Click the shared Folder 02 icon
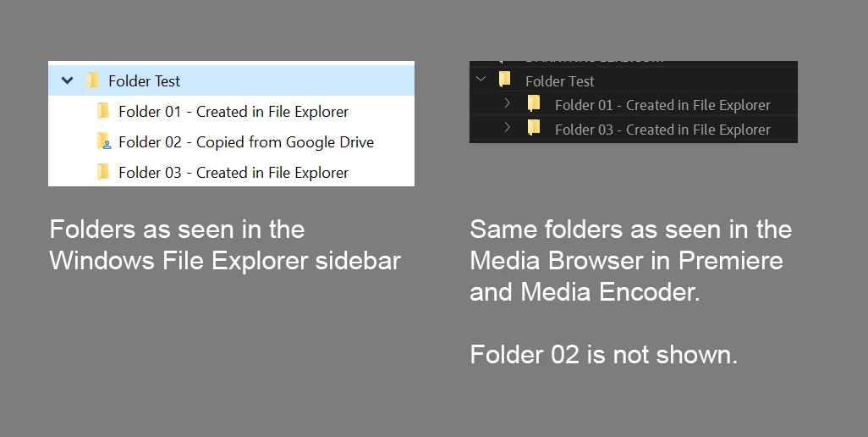 point(103,141)
